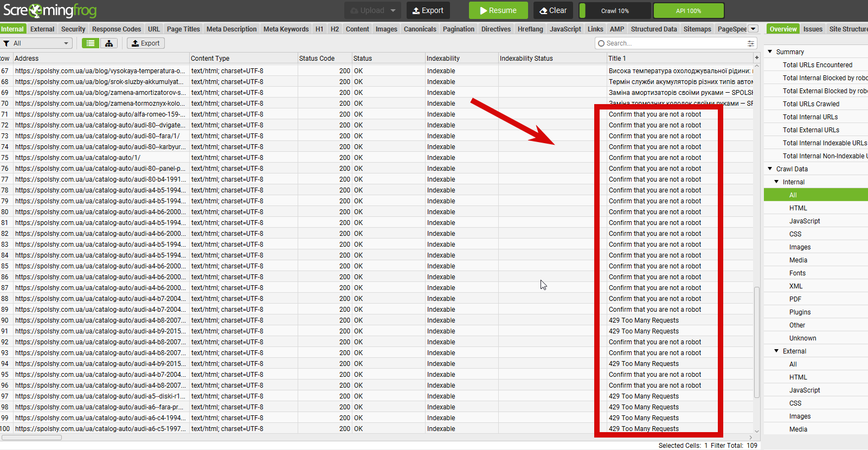This screenshot has width=868, height=450.
Task: Select CSS under Internal
Action: tap(795, 234)
